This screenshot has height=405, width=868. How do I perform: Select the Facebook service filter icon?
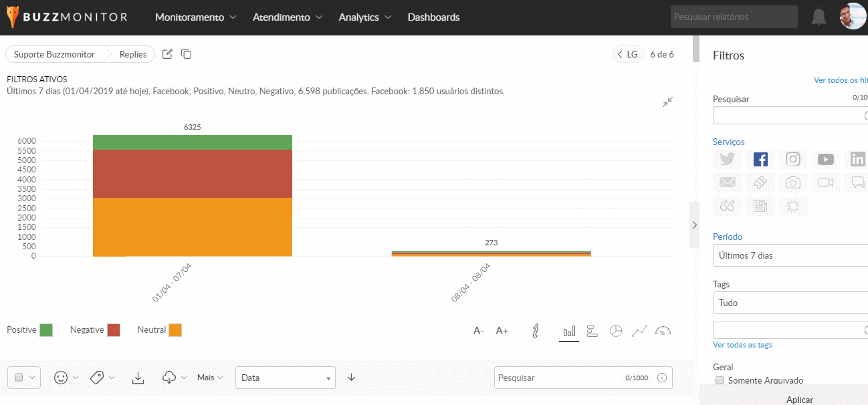coord(760,160)
